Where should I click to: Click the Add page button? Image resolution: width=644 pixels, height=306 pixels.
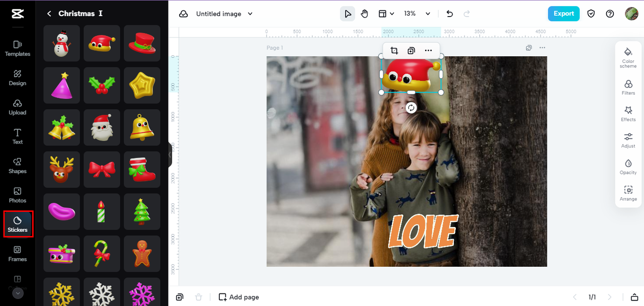click(239, 297)
